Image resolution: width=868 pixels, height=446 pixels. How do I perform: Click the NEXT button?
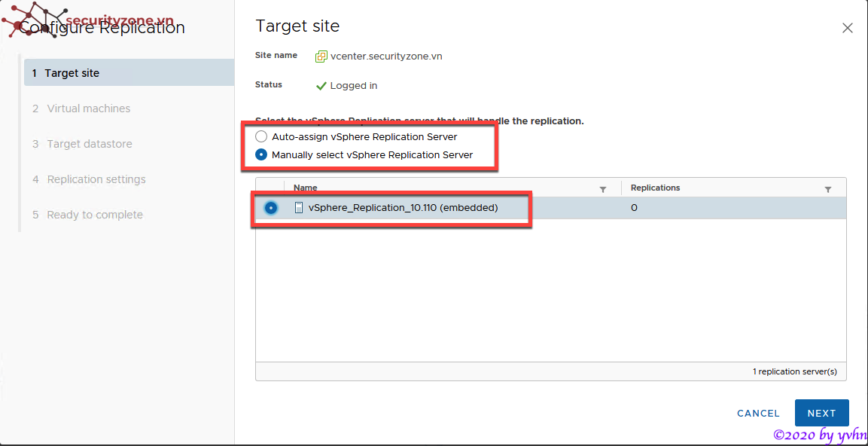[821, 414]
